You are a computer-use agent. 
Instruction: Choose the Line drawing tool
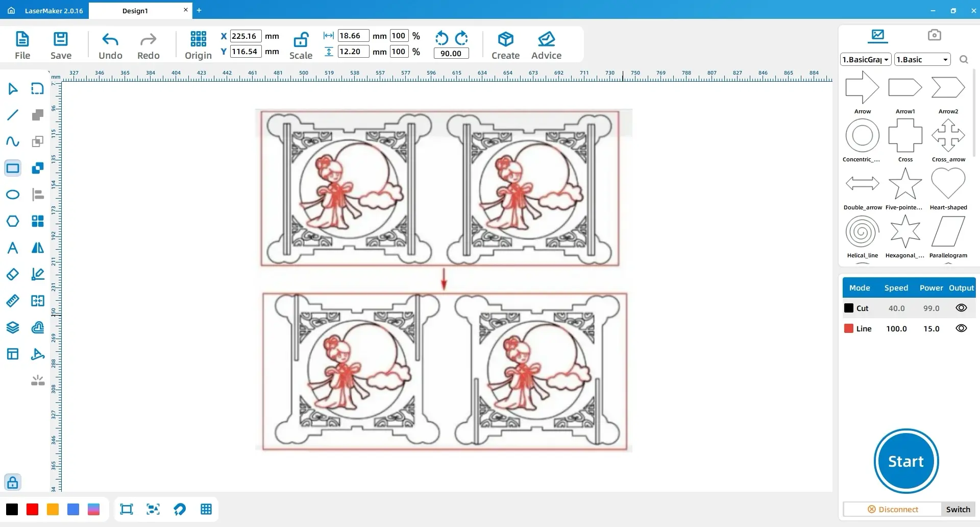(x=13, y=115)
